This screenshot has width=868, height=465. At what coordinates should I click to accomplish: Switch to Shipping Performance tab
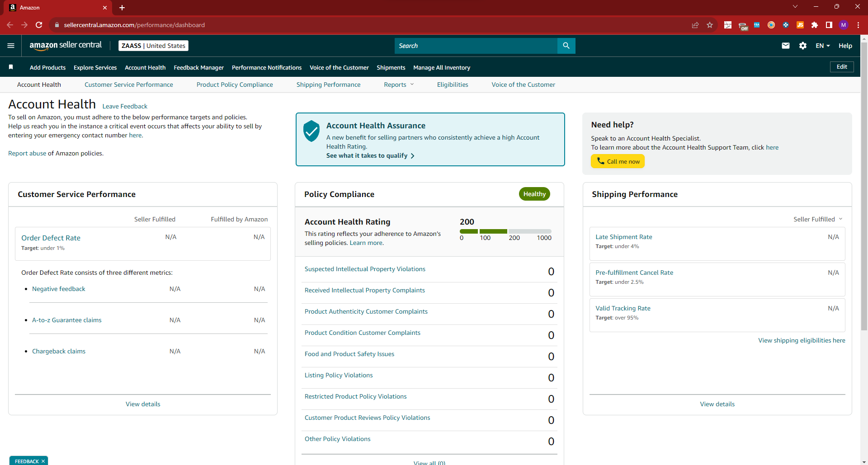(328, 85)
